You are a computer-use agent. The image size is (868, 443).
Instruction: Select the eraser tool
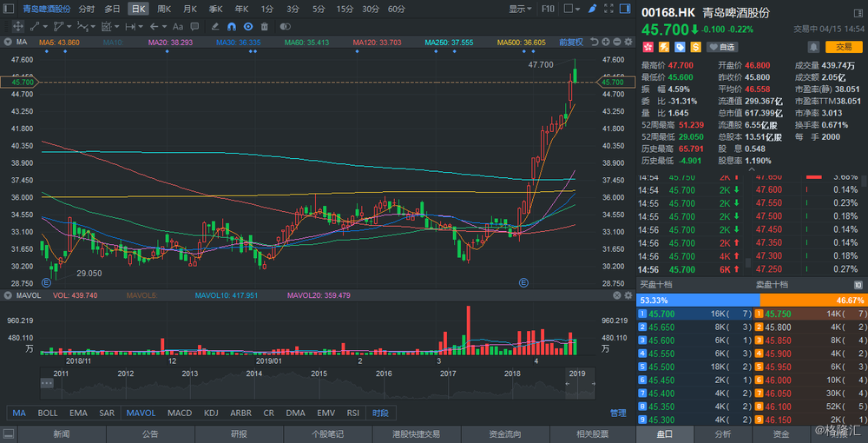point(215,26)
